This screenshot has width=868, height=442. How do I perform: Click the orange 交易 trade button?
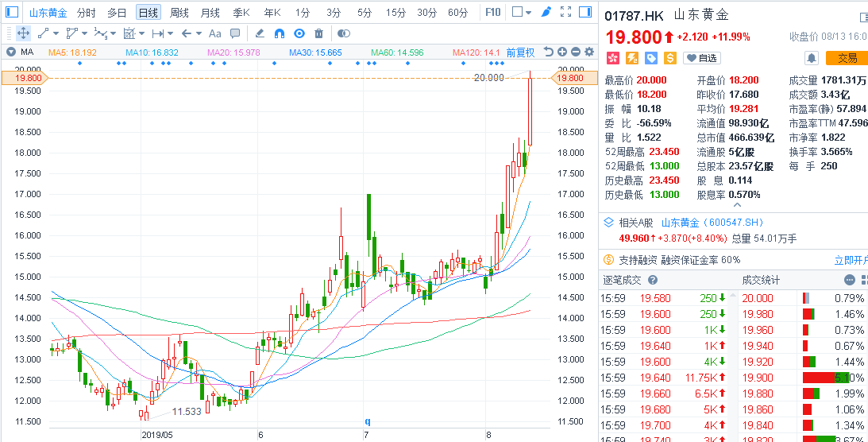pos(847,57)
